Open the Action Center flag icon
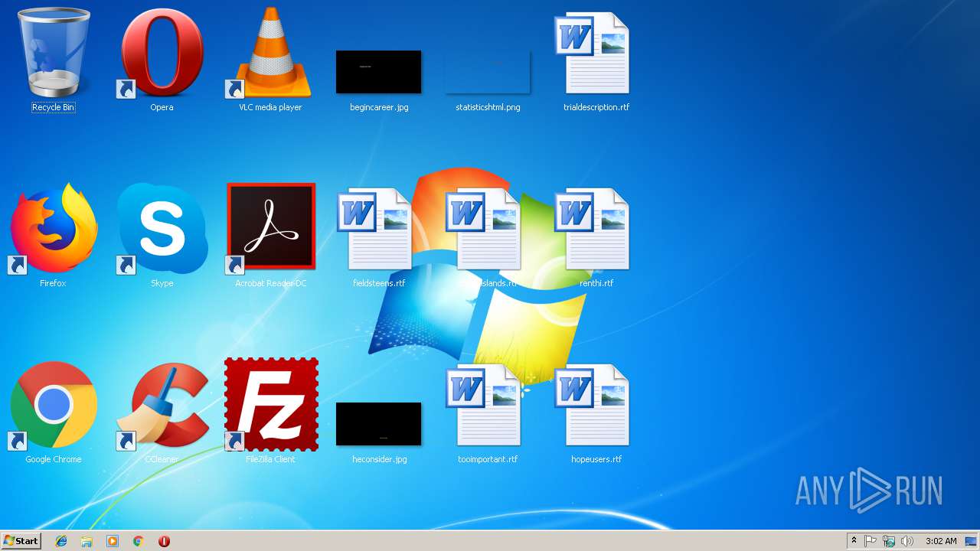The width and height of the screenshot is (980, 551). 871,541
